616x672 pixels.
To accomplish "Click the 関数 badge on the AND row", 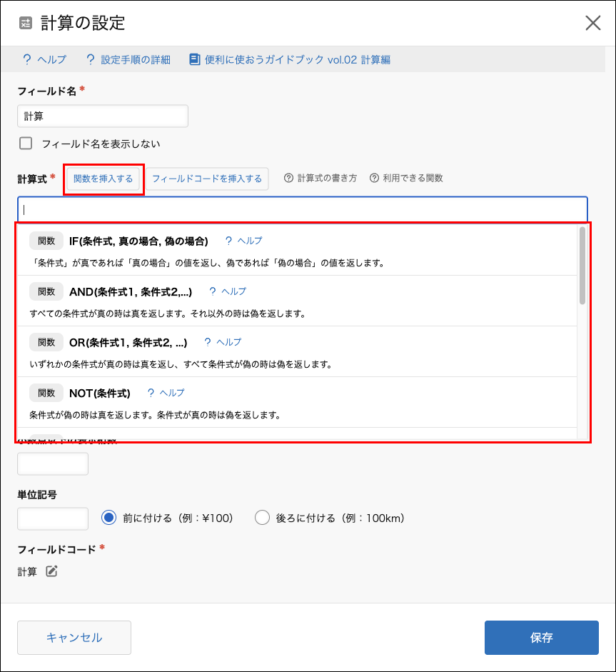I will [46, 291].
